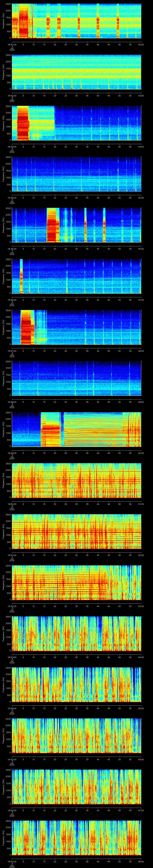The width and height of the screenshot is (153, 868).
Task: Pick the spectrogram plot ending at 45:00
Action: pos(76,174)
